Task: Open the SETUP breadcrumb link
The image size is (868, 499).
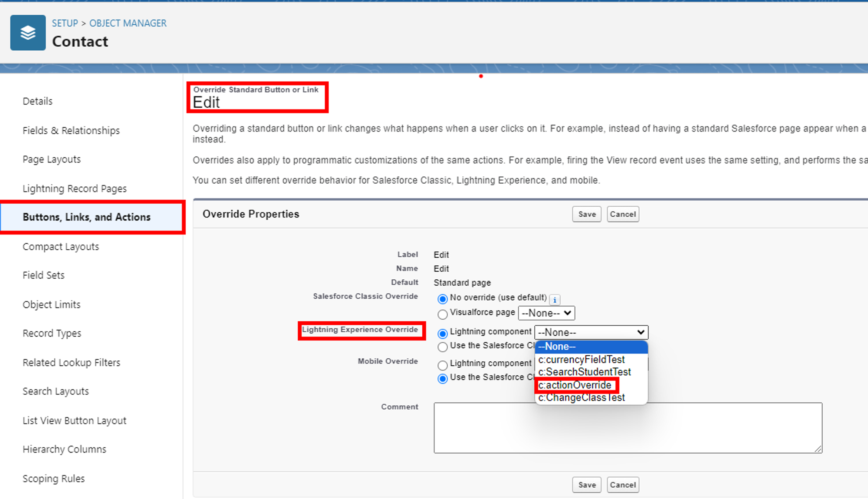Action: tap(65, 23)
